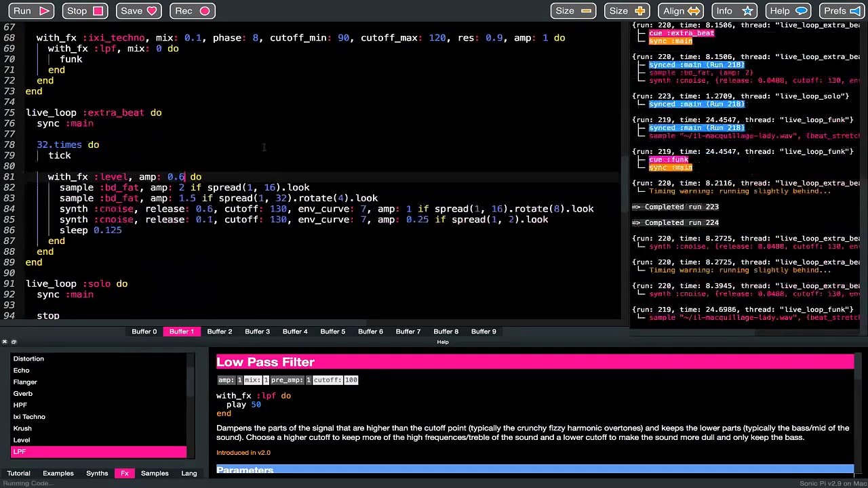Click the 'Introduced in v2.0' text
The width and height of the screenshot is (868, 488).
pyautogui.click(x=243, y=453)
